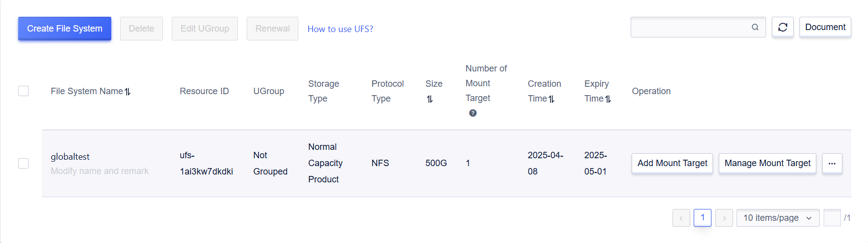Open the Document button
Viewport: 868px width, 243px height.
825,27
